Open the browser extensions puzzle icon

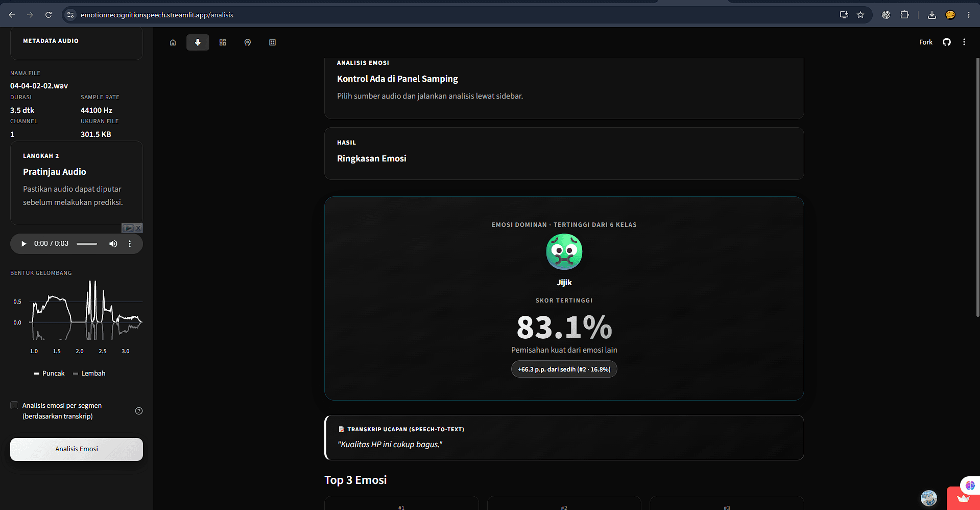coord(904,15)
